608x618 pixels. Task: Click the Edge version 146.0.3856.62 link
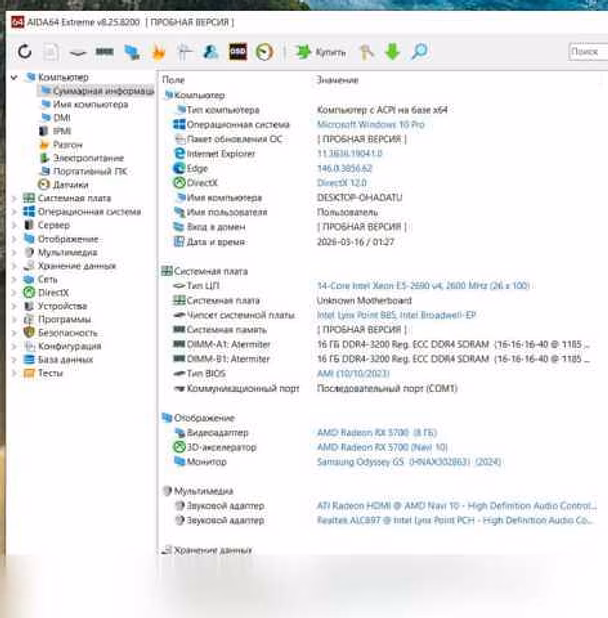pos(344,168)
